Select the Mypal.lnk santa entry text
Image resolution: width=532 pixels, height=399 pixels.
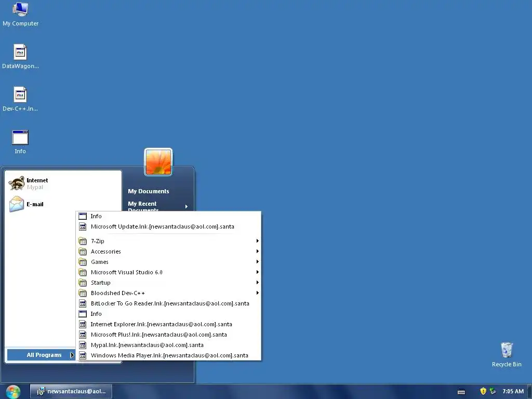pyautogui.click(x=147, y=345)
